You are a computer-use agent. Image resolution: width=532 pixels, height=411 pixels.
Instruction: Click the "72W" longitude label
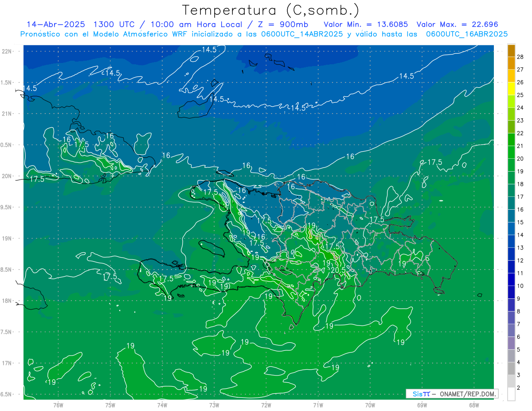pyautogui.click(x=266, y=405)
